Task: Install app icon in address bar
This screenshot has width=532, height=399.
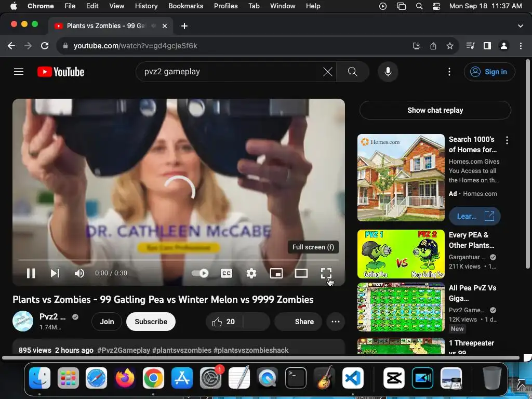Action: (416, 46)
